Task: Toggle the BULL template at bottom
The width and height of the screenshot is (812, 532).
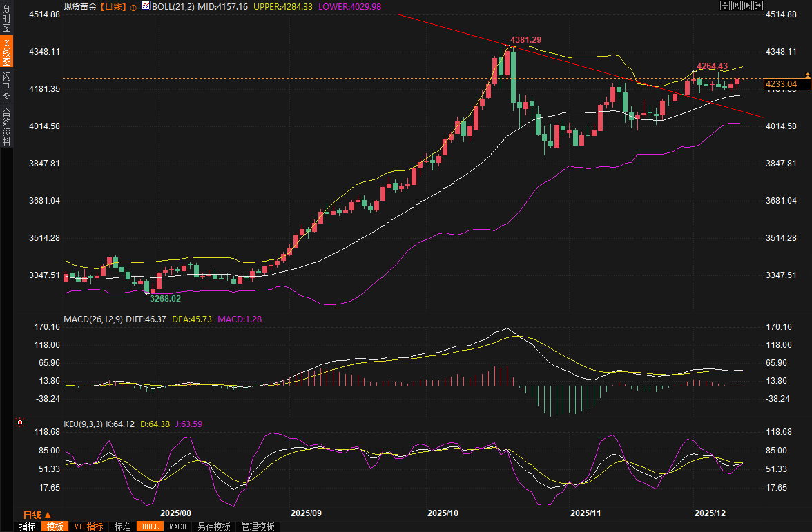Action: [150, 526]
